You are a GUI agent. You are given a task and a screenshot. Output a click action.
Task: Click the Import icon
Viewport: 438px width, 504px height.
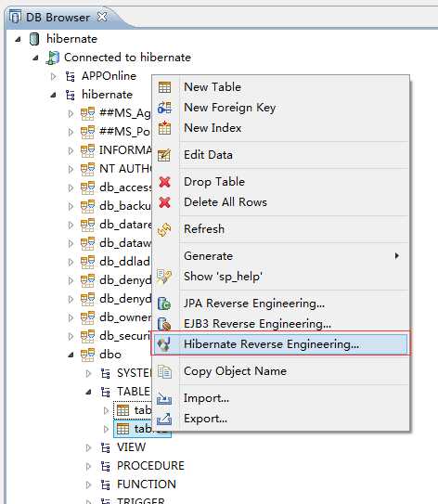pyautogui.click(x=164, y=398)
